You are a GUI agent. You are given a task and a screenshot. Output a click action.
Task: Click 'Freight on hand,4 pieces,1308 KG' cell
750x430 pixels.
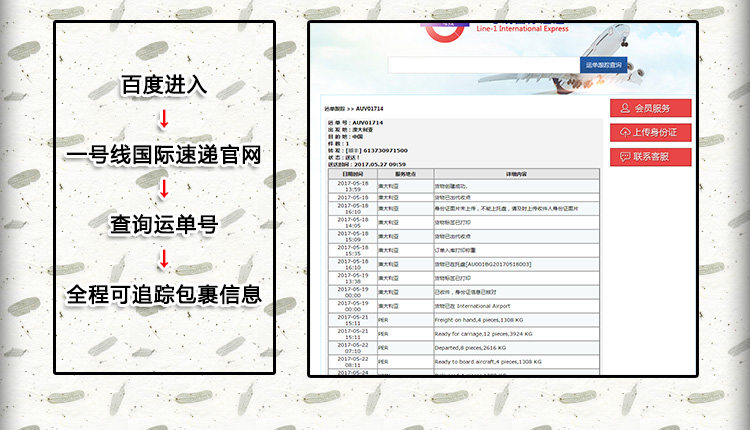point(517,320)
